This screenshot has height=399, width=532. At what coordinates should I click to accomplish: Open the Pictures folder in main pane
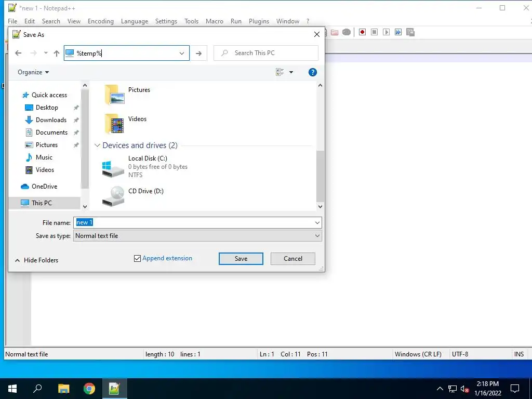pyautogui.click(x=127, y=95)
